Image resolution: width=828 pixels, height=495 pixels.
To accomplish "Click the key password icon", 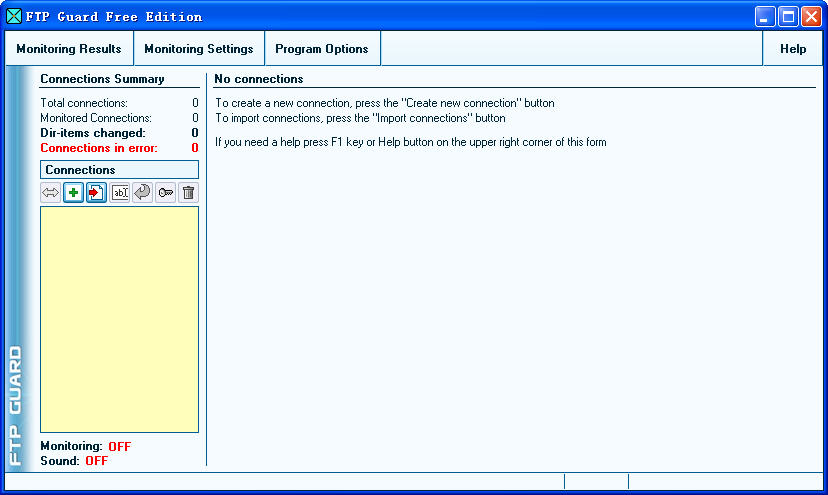I will pyautogui.click(x=165, y=193).
